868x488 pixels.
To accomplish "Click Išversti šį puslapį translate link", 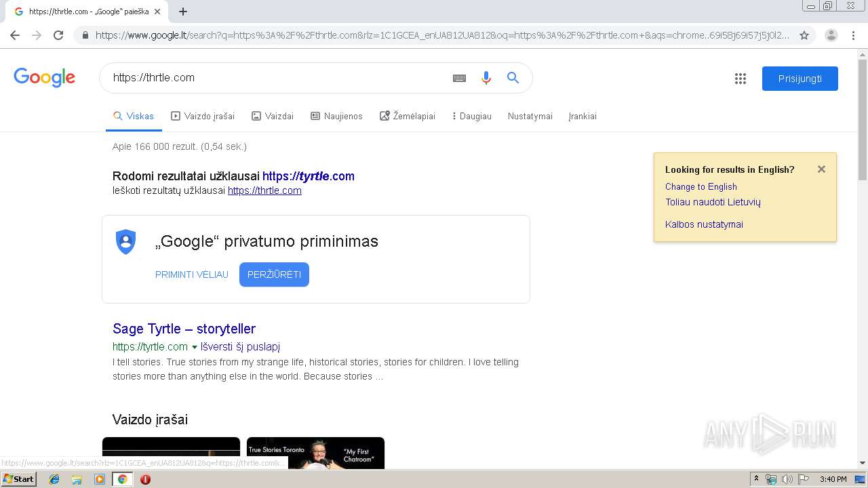I will pos(240,346).
